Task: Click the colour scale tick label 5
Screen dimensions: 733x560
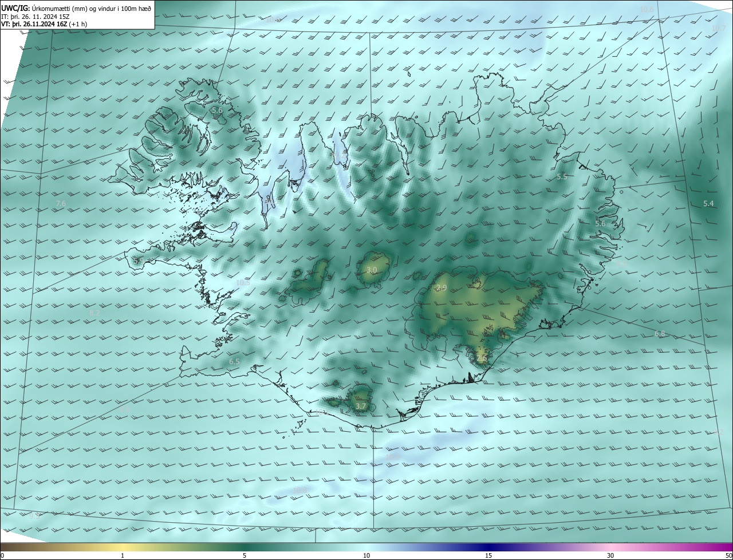Action: point(245,555)
